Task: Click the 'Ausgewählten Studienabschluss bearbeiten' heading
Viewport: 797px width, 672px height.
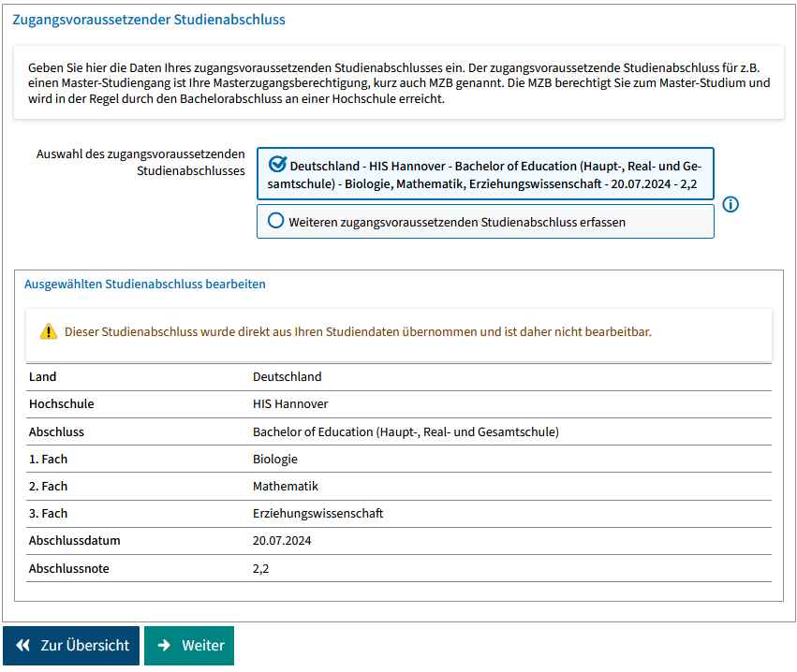Action: 145,284
